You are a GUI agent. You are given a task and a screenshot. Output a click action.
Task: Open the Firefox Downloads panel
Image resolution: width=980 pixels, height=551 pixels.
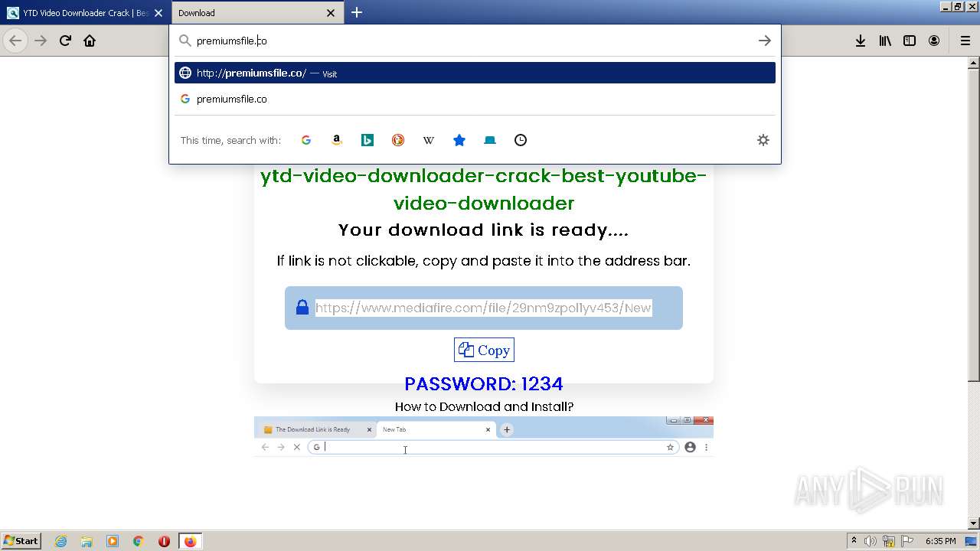861,41
